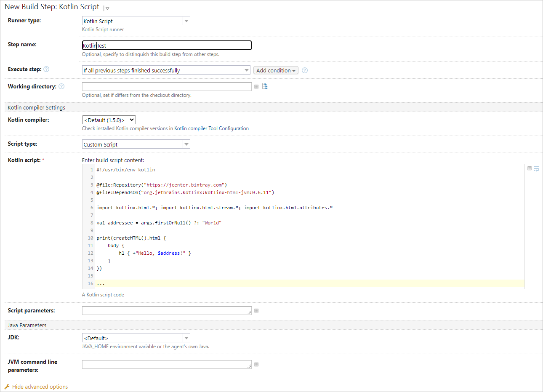This screenshot has height=392, width=543.
Task: Toggle soft wrap in the Kotlin script editor
Action: [537, 168]
